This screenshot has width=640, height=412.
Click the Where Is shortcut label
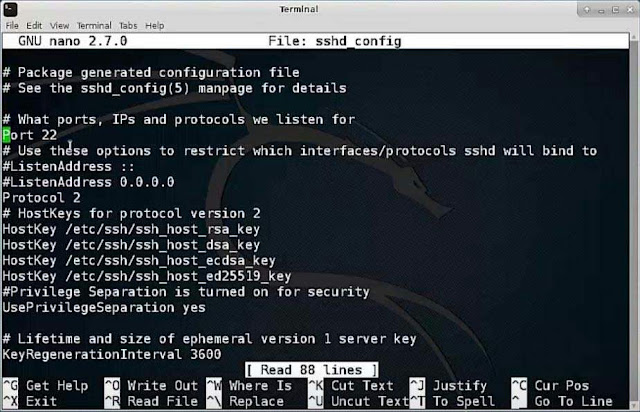[x=260, y=385]
